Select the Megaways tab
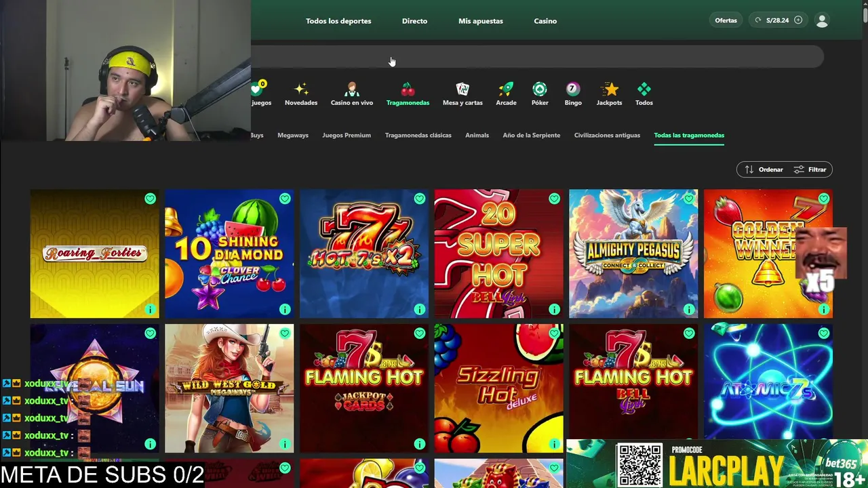Image resolution: width=868 pixels, height=488 pixels. (293, 136)
